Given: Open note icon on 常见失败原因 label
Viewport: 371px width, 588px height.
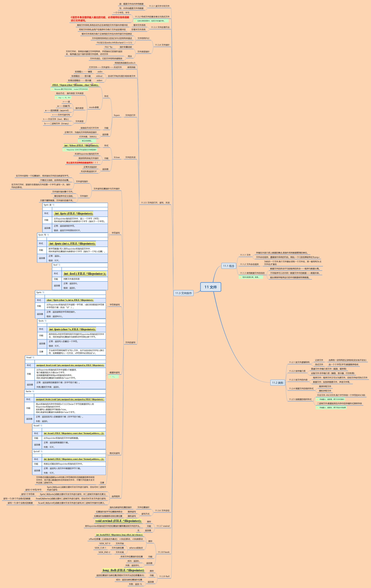Looking at the screenshot, I should coord(80,141).
